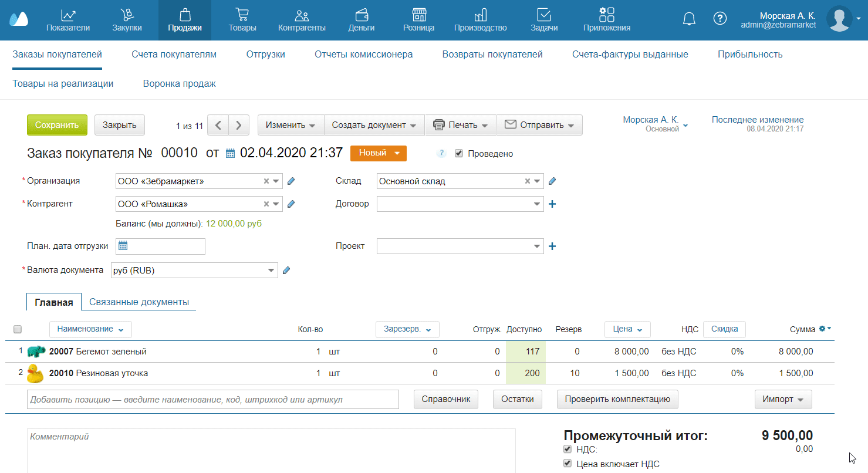Uncheck the Цена включает НДС checkbox
The image size is (868, 473).
[x=568, y=464]
